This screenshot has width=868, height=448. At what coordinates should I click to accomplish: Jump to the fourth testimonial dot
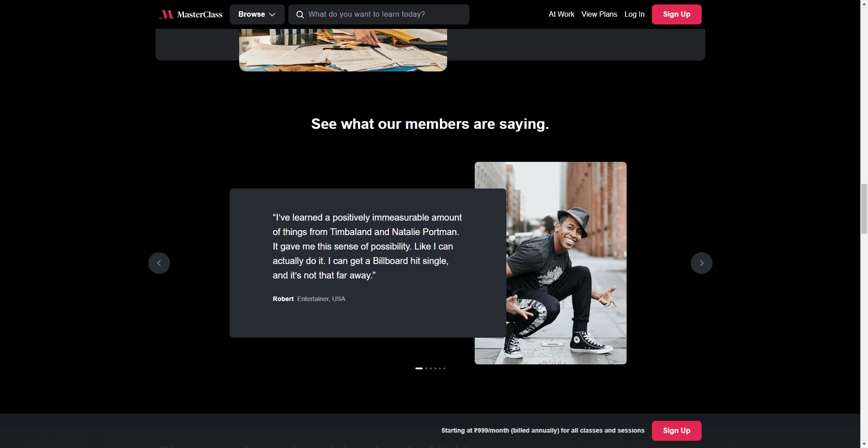click(x=435, y=368)
